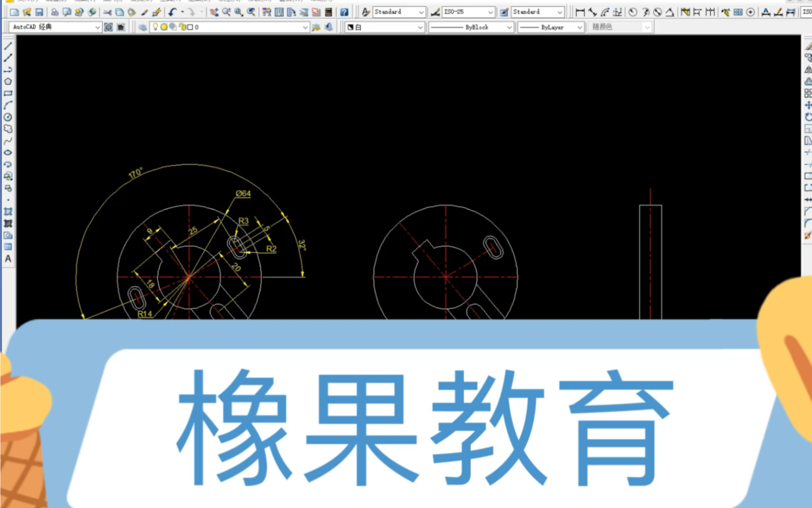Open the Quick Calculator
Viewport: 812px width, 508px height.
click(328, 12)
